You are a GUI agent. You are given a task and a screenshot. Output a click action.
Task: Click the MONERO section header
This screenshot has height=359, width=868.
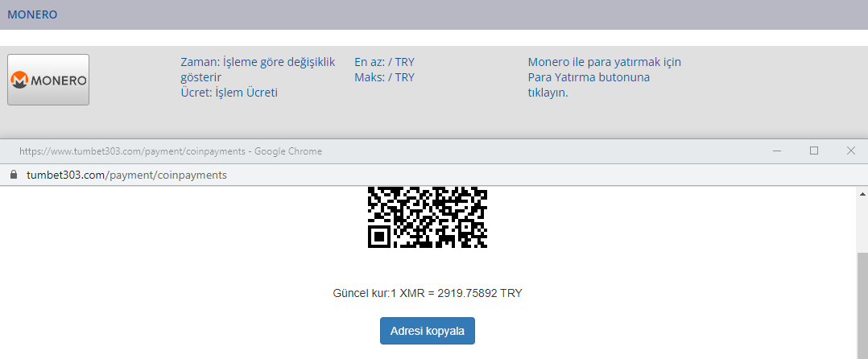click(x=32, y=15)
